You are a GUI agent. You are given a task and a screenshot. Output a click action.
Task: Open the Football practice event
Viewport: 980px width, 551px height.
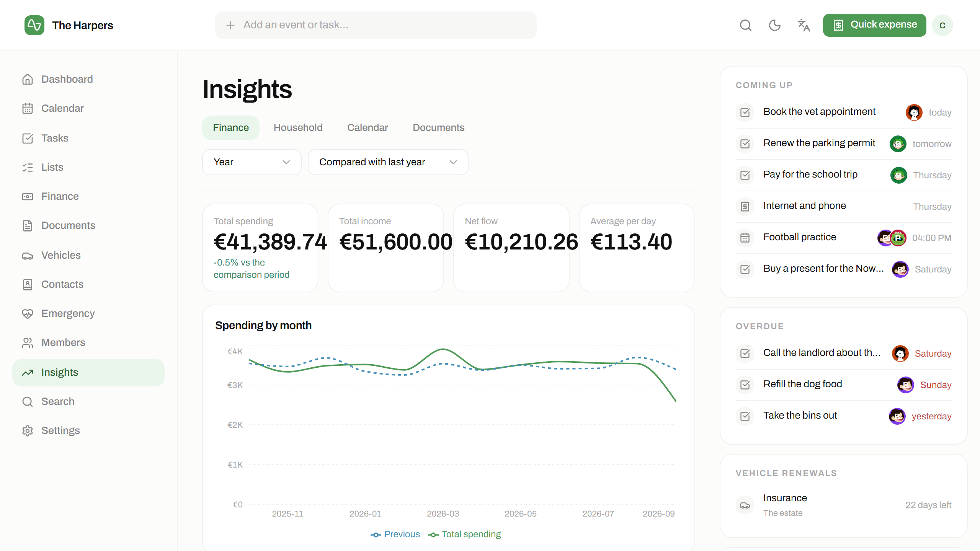[844, 238]
